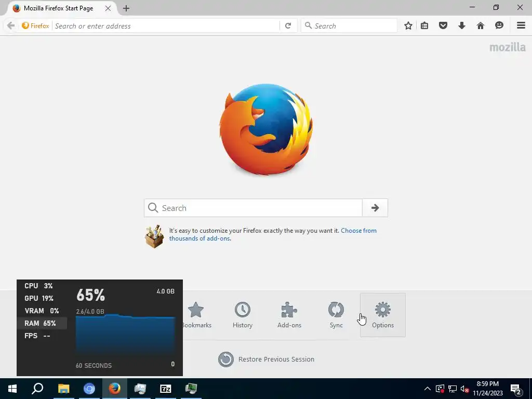Open Add-ons from the start page

point(289,315)
